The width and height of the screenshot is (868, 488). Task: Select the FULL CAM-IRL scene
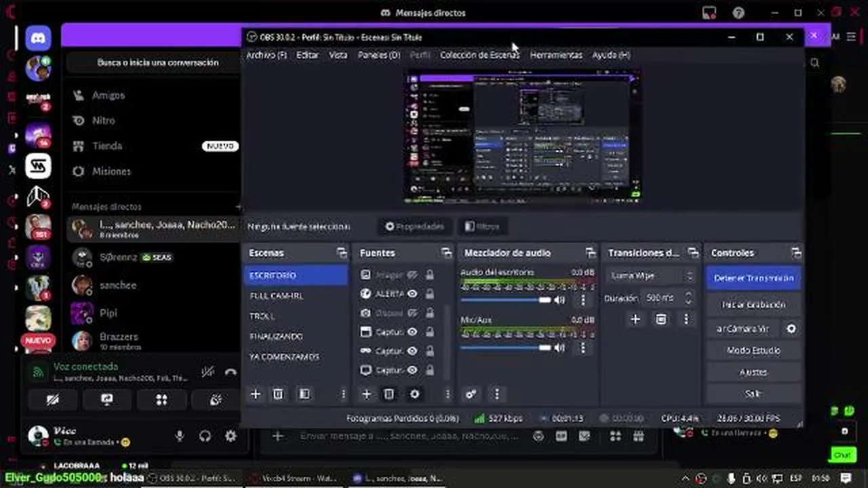[296, 296]
